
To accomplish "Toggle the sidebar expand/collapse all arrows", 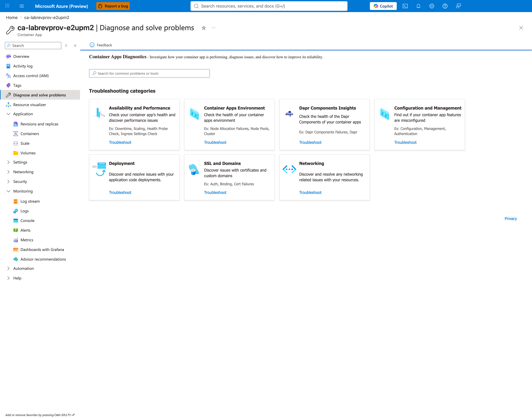I will tap(66, 46).
